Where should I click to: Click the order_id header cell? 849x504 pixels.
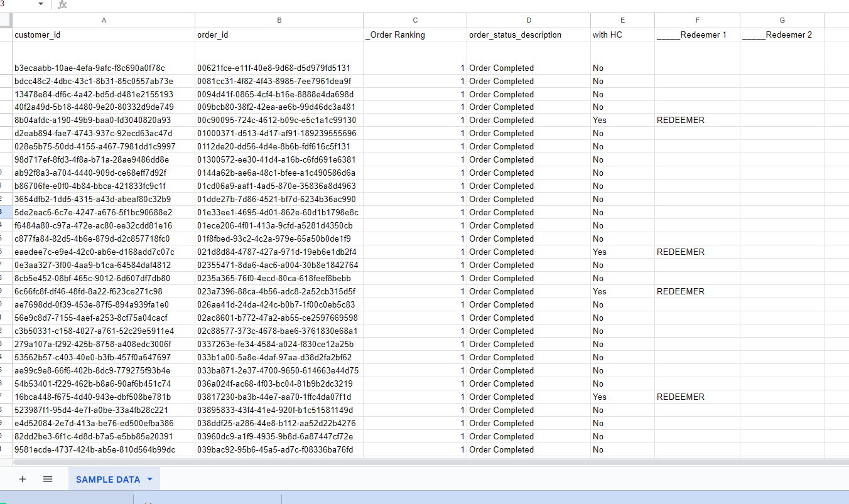pos(279,35)
